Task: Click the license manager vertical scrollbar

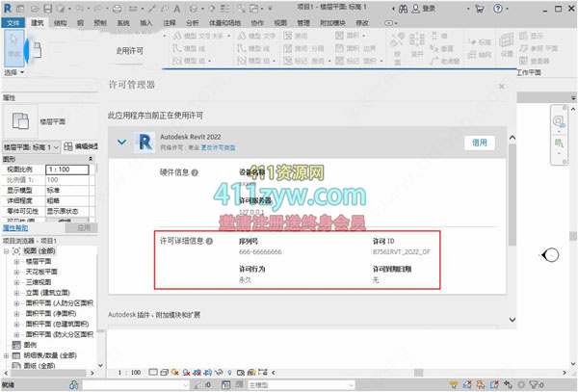Action: 511,193
